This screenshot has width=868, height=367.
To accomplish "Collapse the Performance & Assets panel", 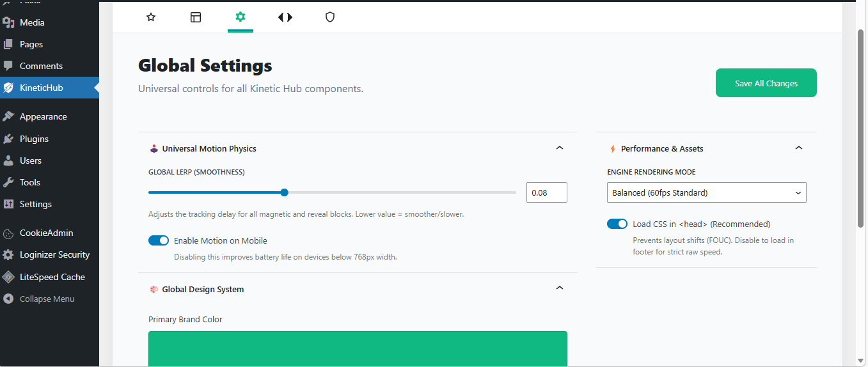I will (798, 148).
